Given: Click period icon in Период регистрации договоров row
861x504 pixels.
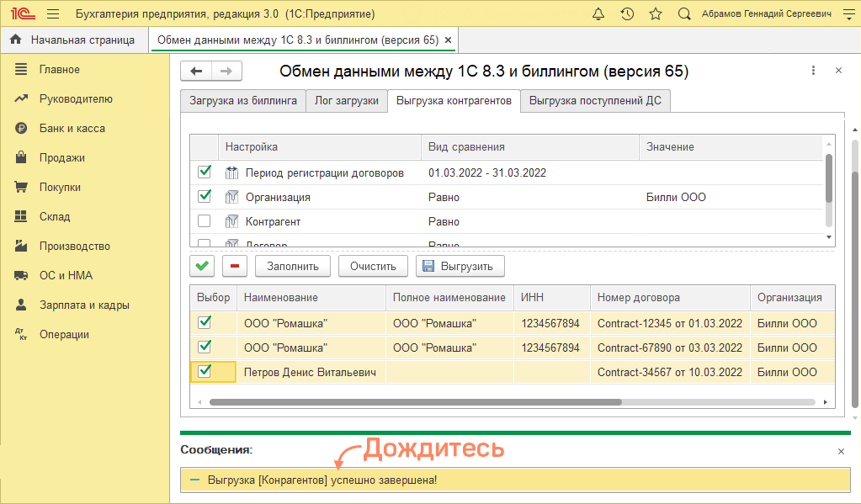Looking at the screenshot, I should (x=231, y=173).
